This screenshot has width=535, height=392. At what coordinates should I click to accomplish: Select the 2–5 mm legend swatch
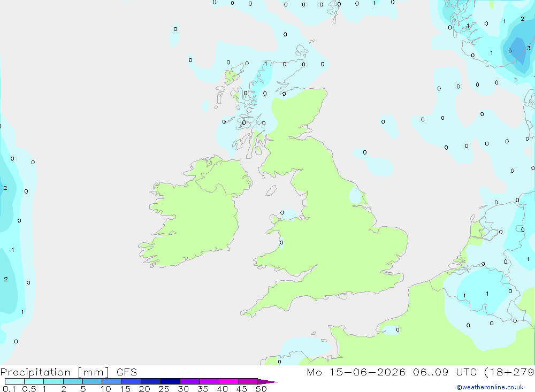point(73,381)
